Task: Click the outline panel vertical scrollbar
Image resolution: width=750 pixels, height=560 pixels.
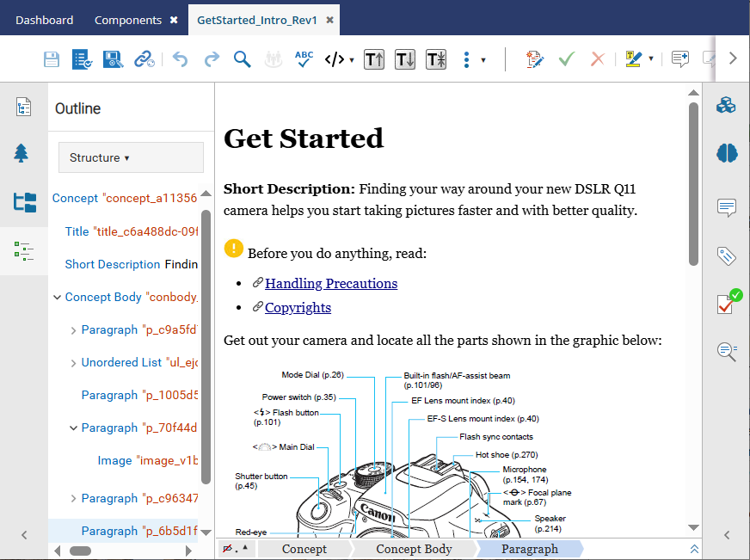Action: (x=206, y=347)
